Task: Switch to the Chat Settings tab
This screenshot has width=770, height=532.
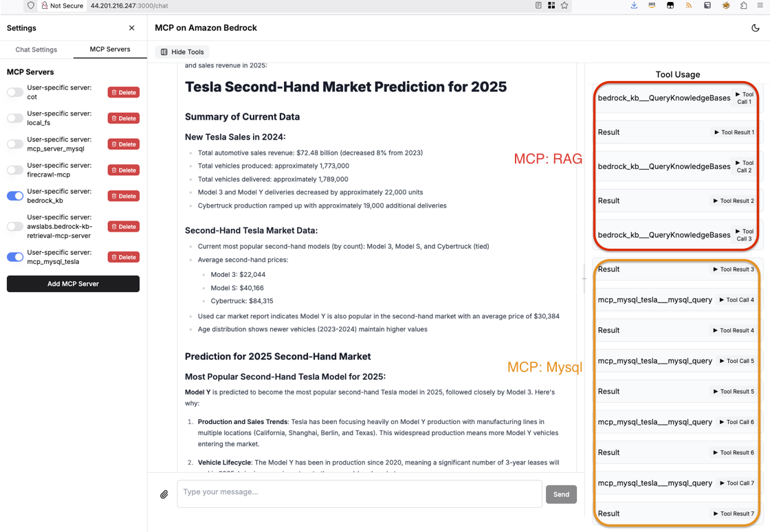Action: tap(36, 49)
